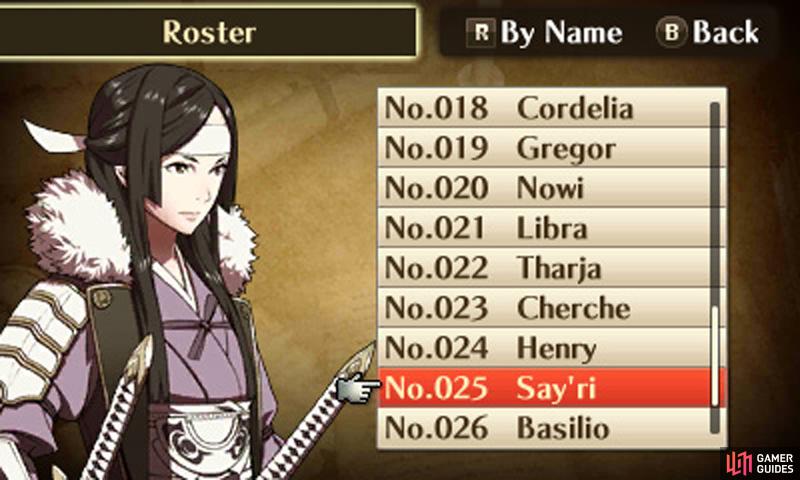Click the pointing hand cursor icon
The image size is (800, 480).
359,388
